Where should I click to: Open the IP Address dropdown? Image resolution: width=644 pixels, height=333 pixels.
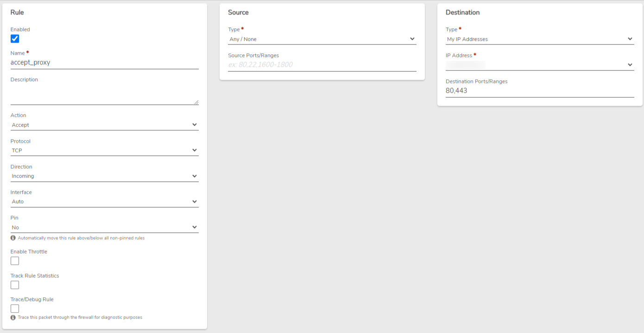[x=540, y=65]
